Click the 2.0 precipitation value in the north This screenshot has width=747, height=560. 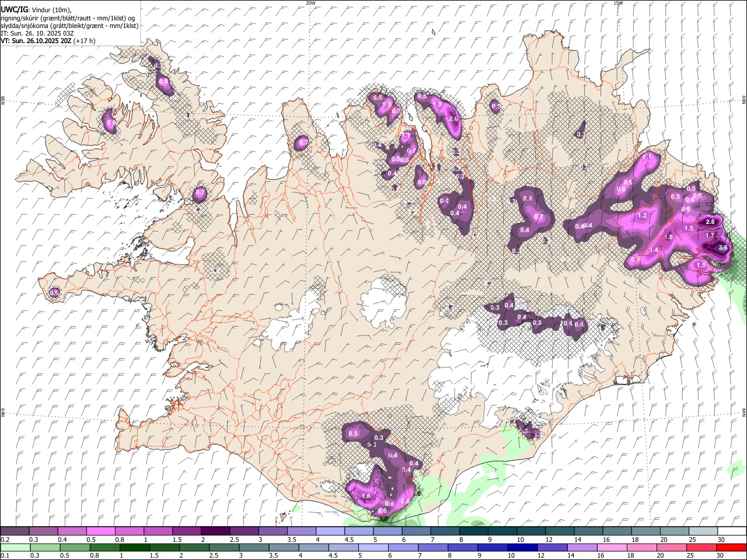coord(454,118)
